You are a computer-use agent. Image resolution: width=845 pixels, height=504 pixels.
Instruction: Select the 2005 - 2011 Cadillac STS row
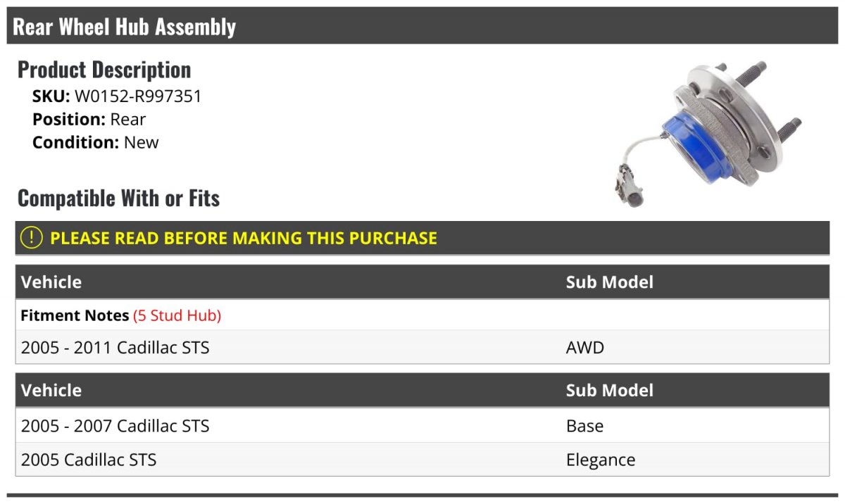click(x=423, y=348)
